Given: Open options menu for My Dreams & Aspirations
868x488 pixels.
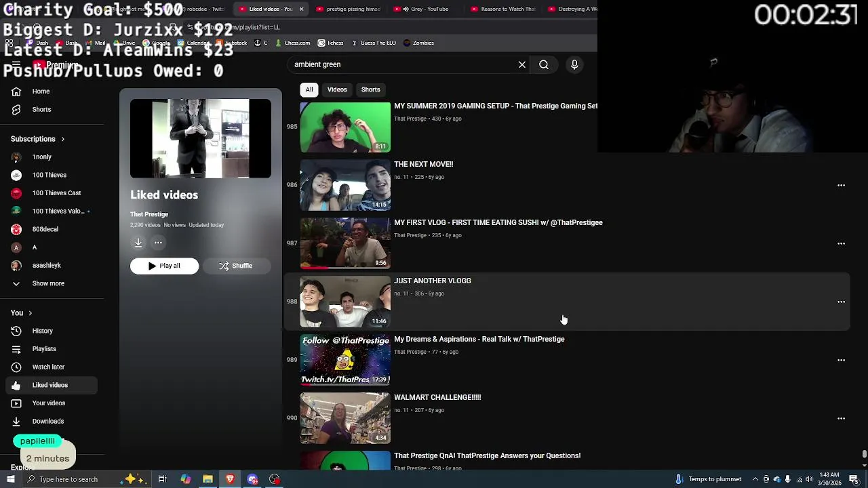Looking at the screenshot, I should (x=841, y=360).
